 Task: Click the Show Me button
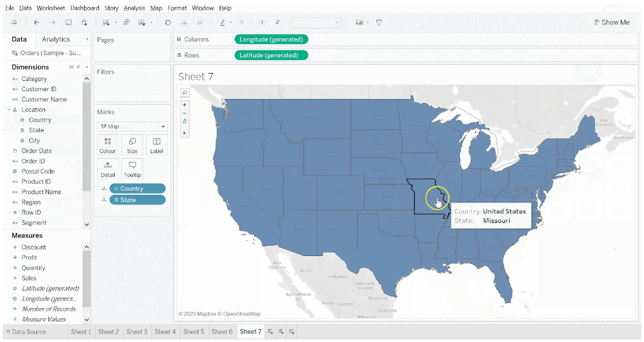point(611,22)
